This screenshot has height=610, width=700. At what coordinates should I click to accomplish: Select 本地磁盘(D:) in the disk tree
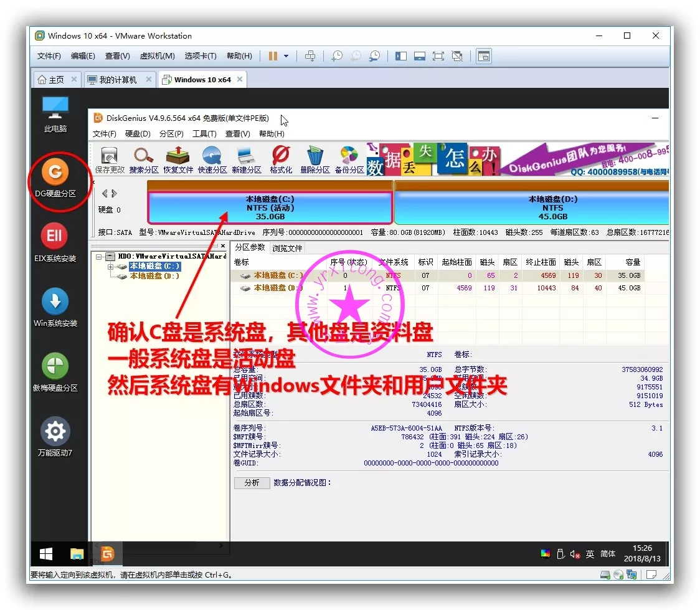[154, 276]
